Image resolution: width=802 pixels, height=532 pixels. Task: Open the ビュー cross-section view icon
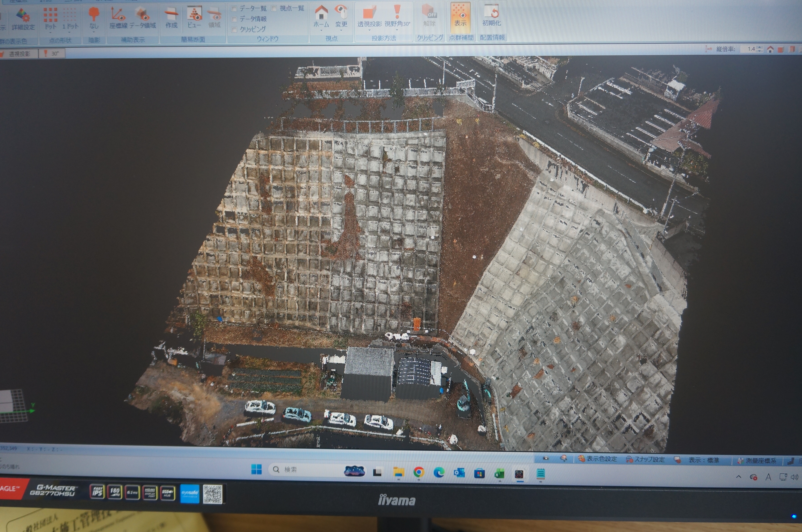(194, 18)
